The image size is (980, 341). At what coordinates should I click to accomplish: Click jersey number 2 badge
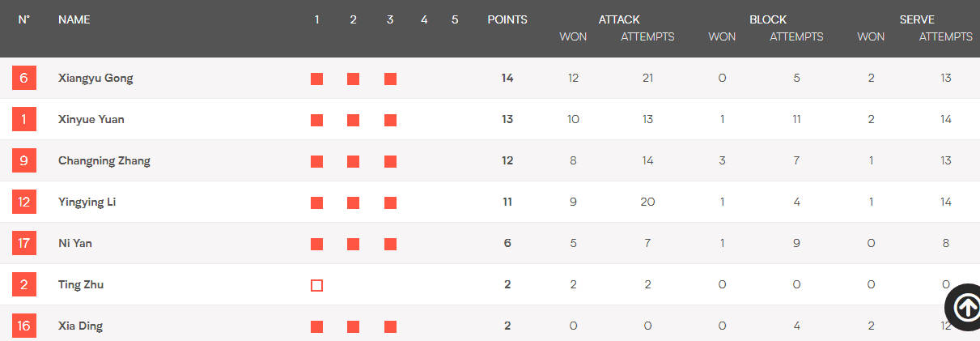pyautogui.click(x=23, y=285)
